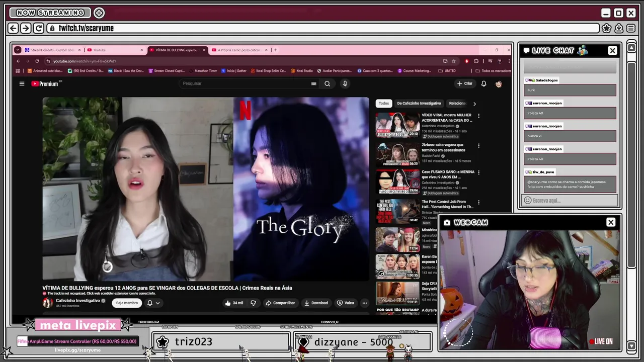The width and height of the screenshot is (644, 362).
Task: Click the Escreva aqui chat input
Action: pyautogui.click(x=570, y=200)
